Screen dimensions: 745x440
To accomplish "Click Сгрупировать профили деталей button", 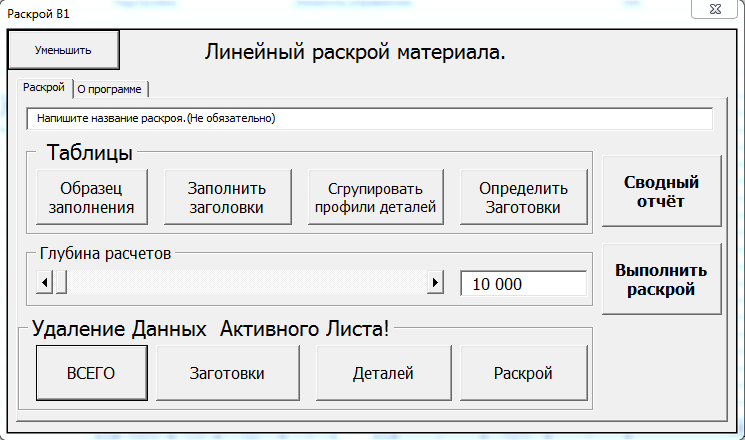I will click(375, 197).
